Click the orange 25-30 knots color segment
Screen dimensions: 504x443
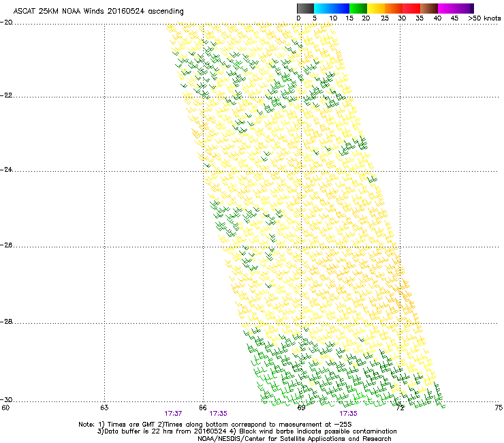[394, 8]
